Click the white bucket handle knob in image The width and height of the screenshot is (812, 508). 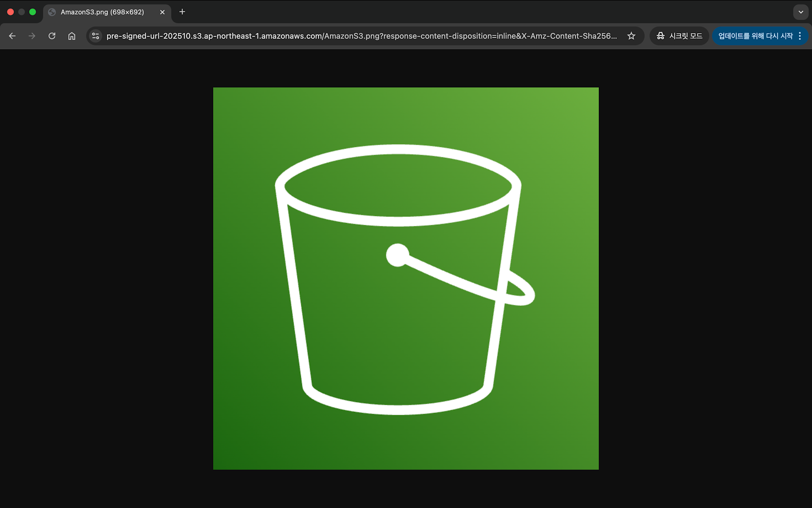point(397,255)
